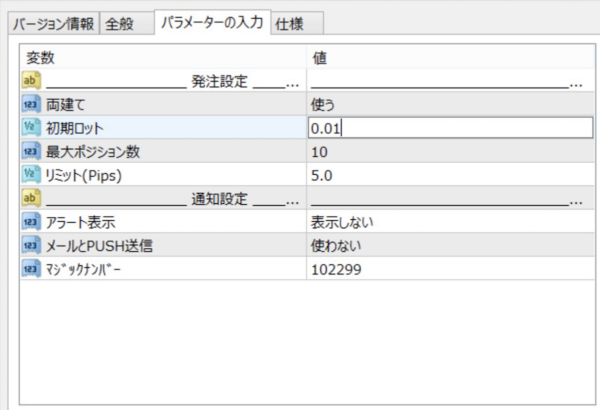Open the 仕様 tab
600x410 pixels.
click(297, 24)
